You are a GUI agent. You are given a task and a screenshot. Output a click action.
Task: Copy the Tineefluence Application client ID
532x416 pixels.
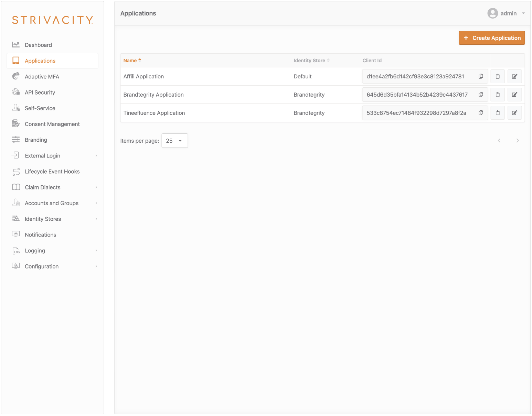tap(481, 113)
